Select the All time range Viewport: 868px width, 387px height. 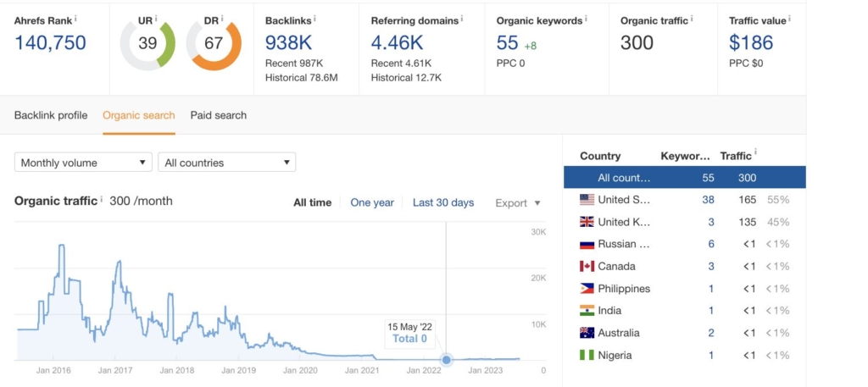(x=312, y=203)
